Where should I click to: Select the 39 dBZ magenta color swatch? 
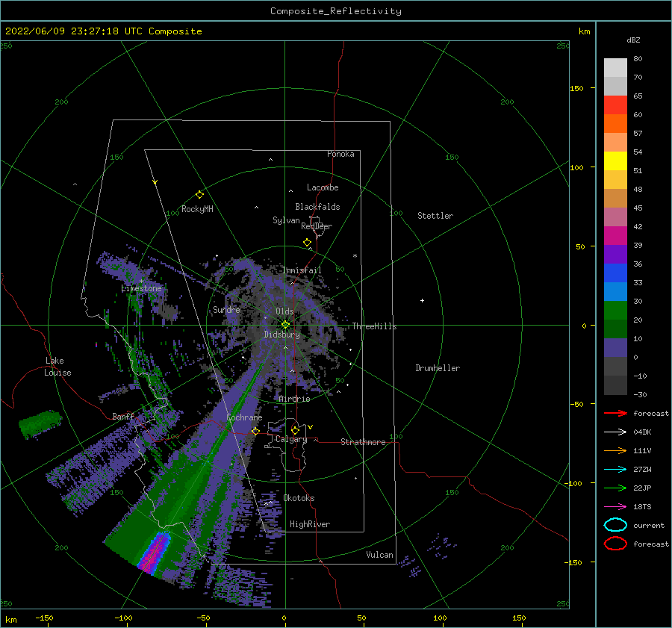tap(615, 236)
